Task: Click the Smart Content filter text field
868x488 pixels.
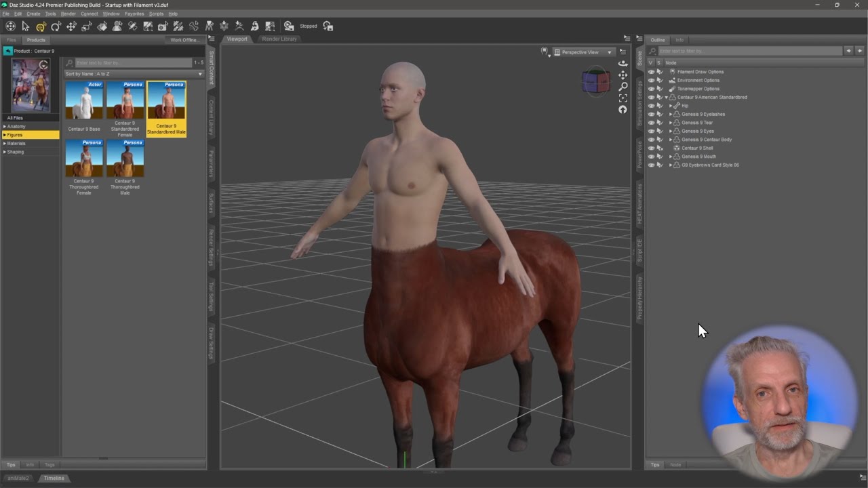Action: coord(134,63)
